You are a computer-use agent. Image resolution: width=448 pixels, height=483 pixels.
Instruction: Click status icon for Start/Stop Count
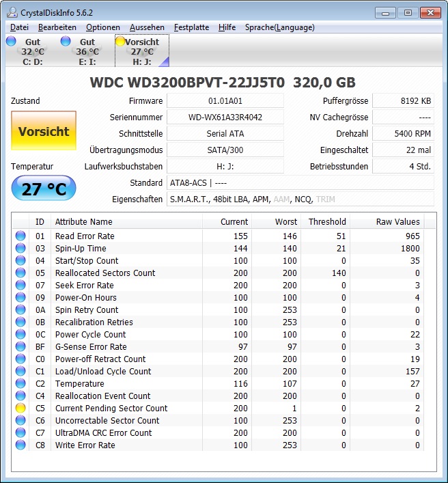pyautogui.click(x=20, y=260)
